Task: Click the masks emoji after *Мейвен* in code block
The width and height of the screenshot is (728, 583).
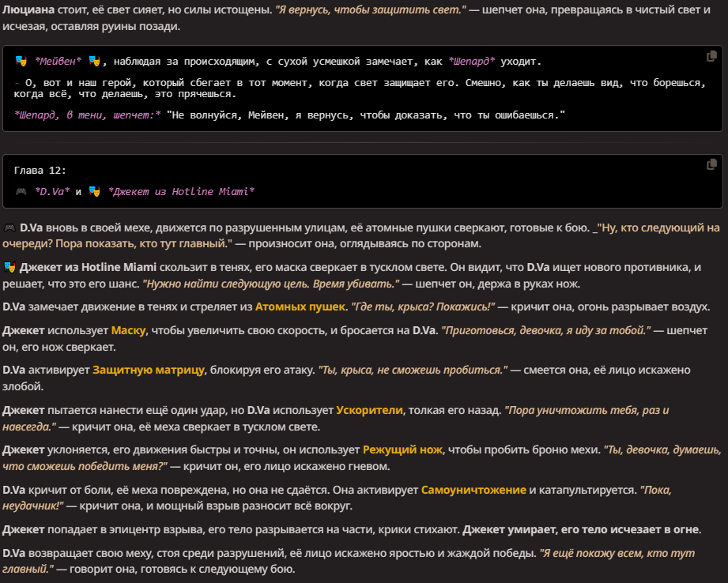Action: (94, 62)
